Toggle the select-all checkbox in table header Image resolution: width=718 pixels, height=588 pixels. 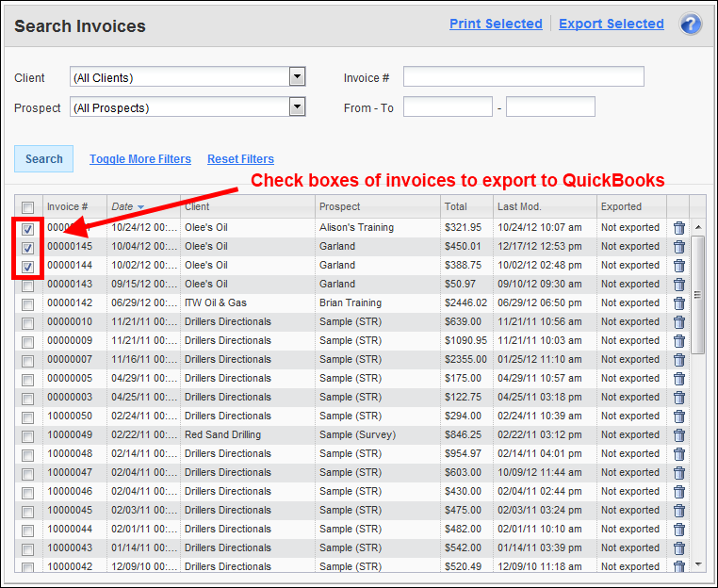pyautogui.click(x=28, y=207)
